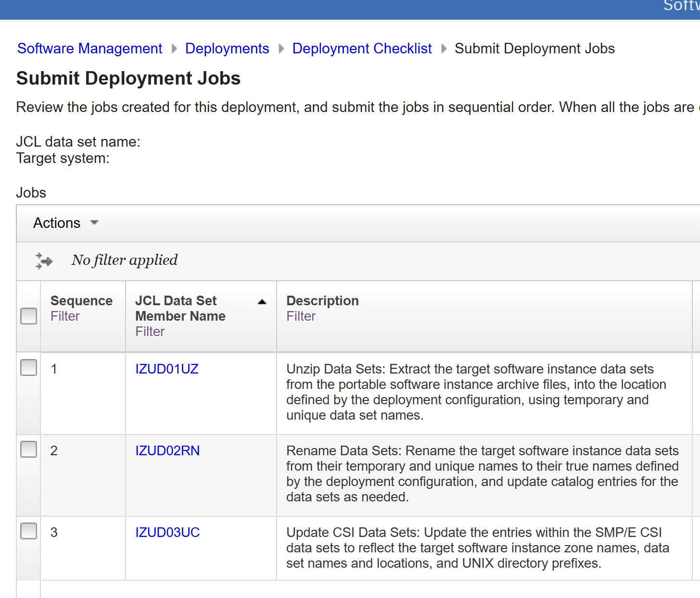Image resolution: width=700 pixels, height=598 pixels.
Task: Toggle the select-all checkbox in header
Action: click(29, 316)
